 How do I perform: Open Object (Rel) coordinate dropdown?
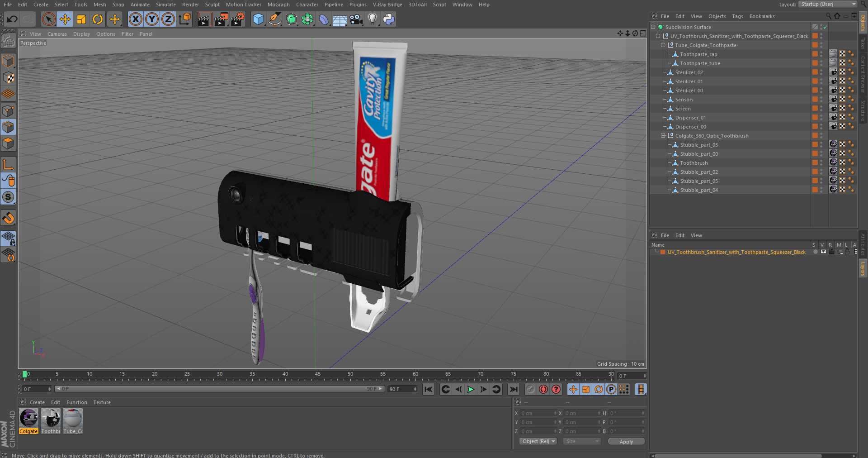coord(538,441)
